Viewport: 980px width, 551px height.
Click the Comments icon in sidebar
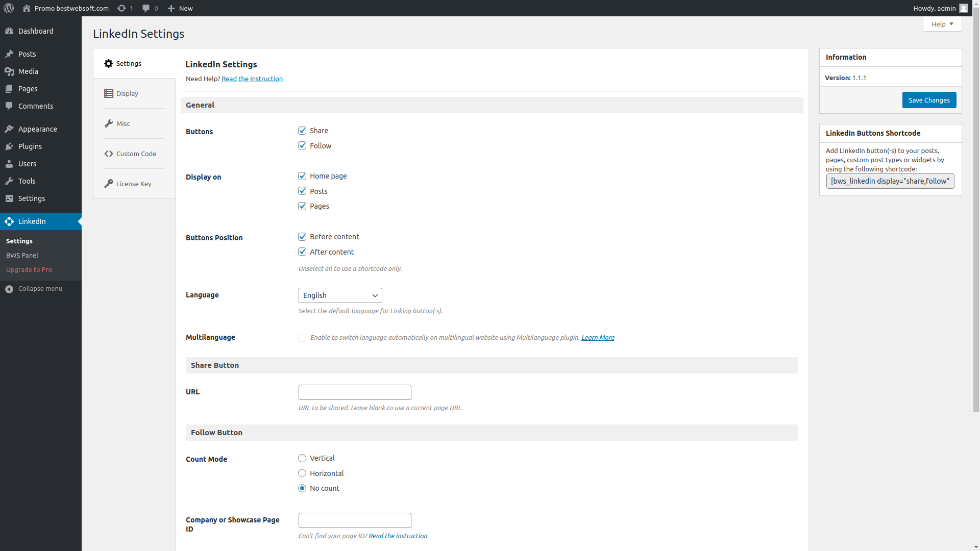coord(9,106)
